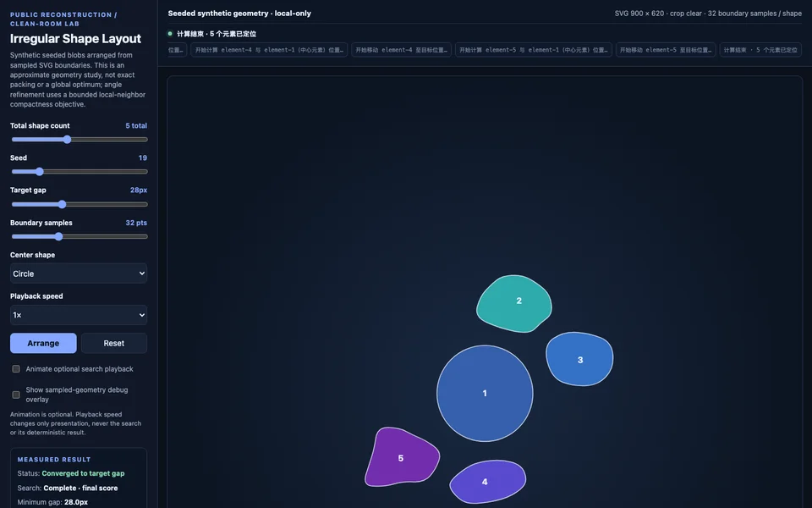Viewport: 812px width, 508px height.
Task: Select the indigo blob shape labeled 4
Action: tap(487, 482)
